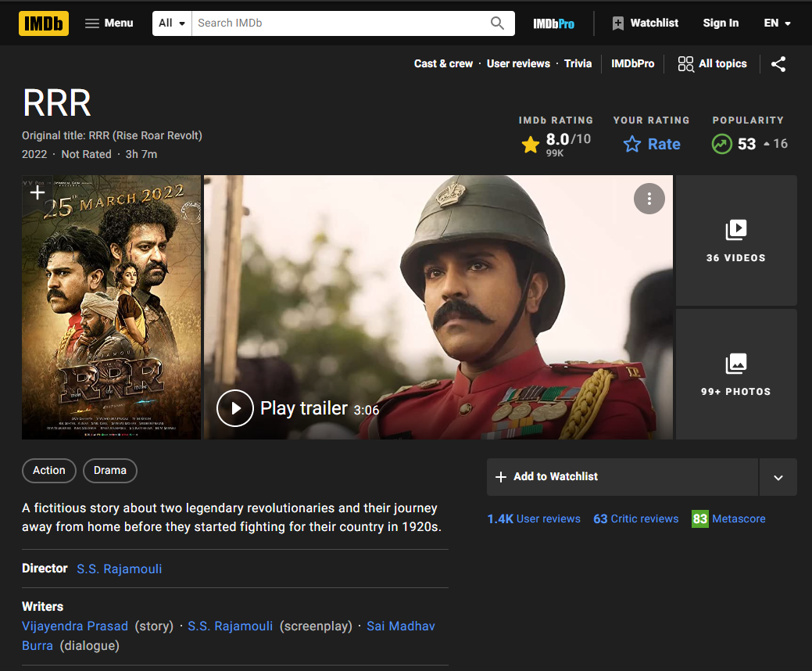Viewport: 812px width, 671px height.
Task: Select the Drama genre chip
Action: point(109,471)
